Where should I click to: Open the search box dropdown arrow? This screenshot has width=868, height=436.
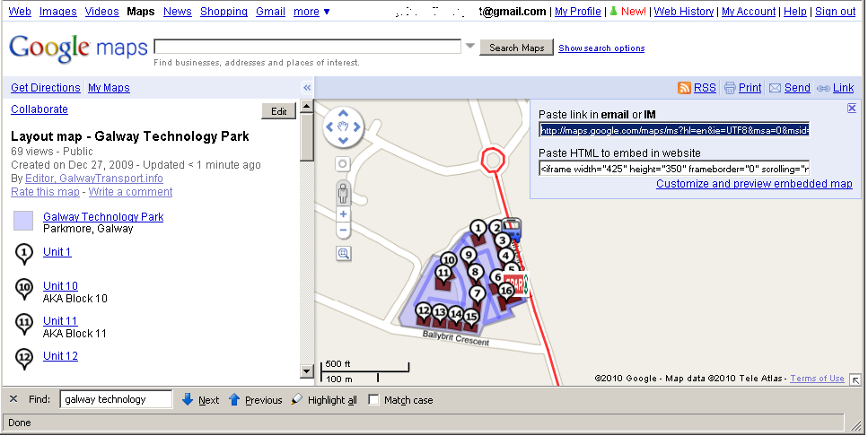470,47
